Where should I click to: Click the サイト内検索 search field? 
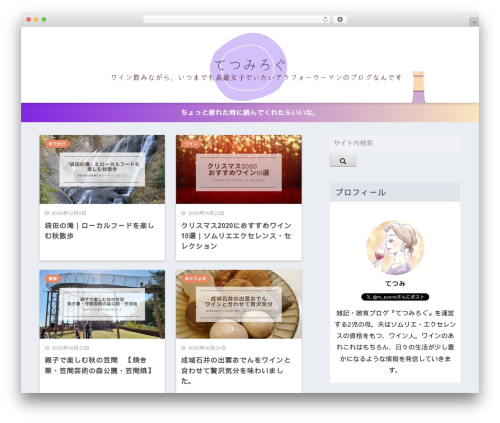tap(395, 143)
